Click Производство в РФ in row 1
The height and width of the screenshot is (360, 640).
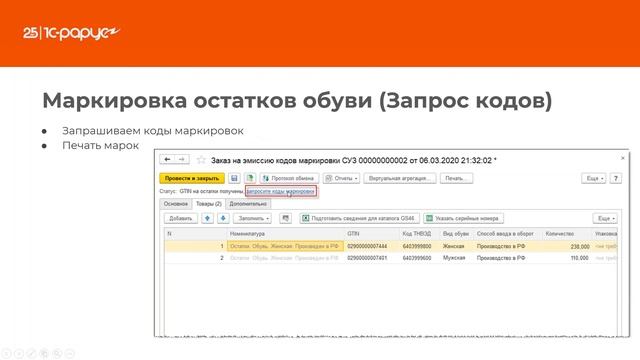pos(501,246)
